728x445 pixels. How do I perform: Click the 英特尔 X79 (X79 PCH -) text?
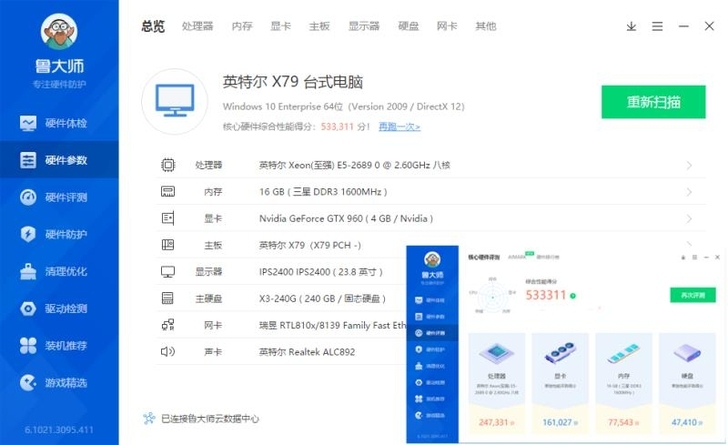click(310, 245)
